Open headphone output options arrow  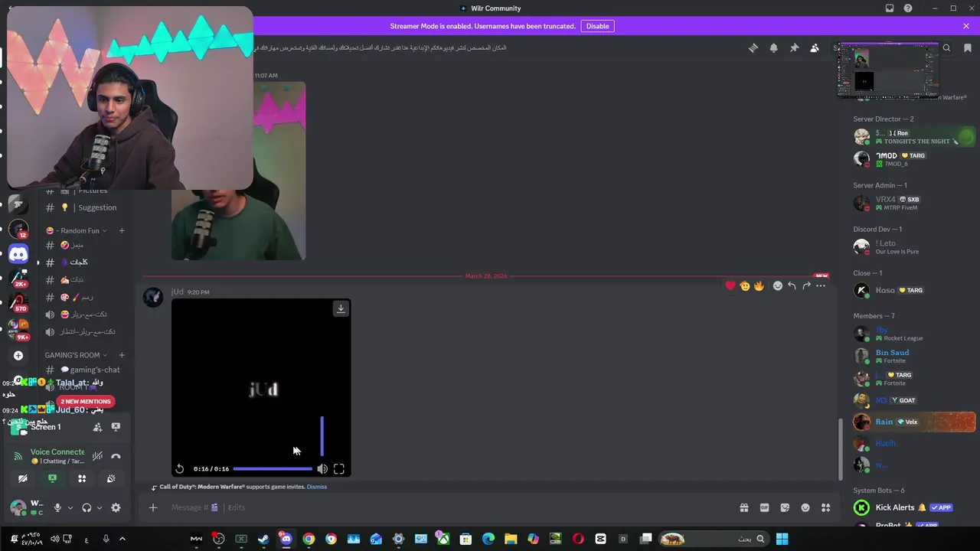(99, 507)
